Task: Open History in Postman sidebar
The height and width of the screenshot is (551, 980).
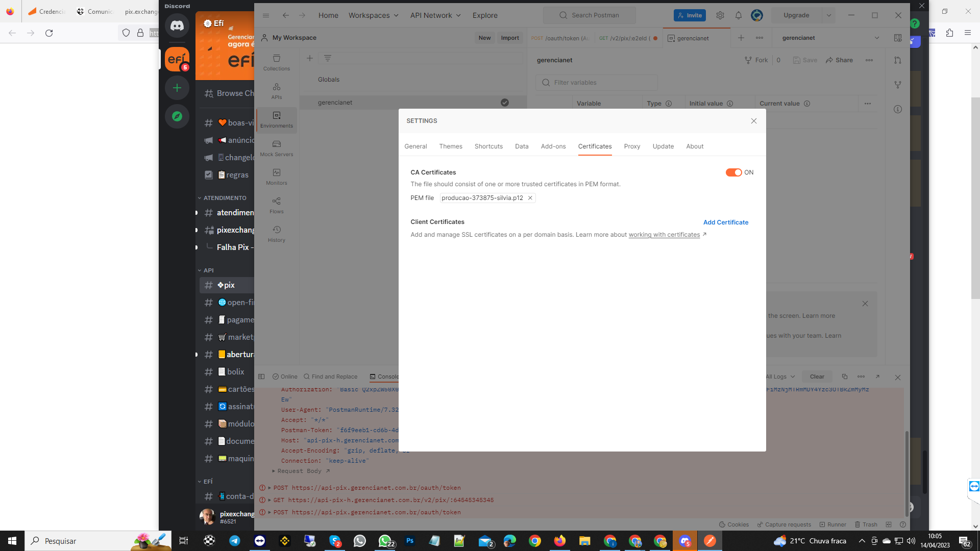Action: (277, 234)
